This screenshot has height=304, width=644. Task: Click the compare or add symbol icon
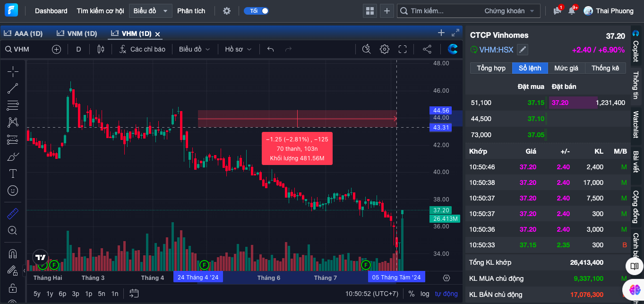point(56,49)
